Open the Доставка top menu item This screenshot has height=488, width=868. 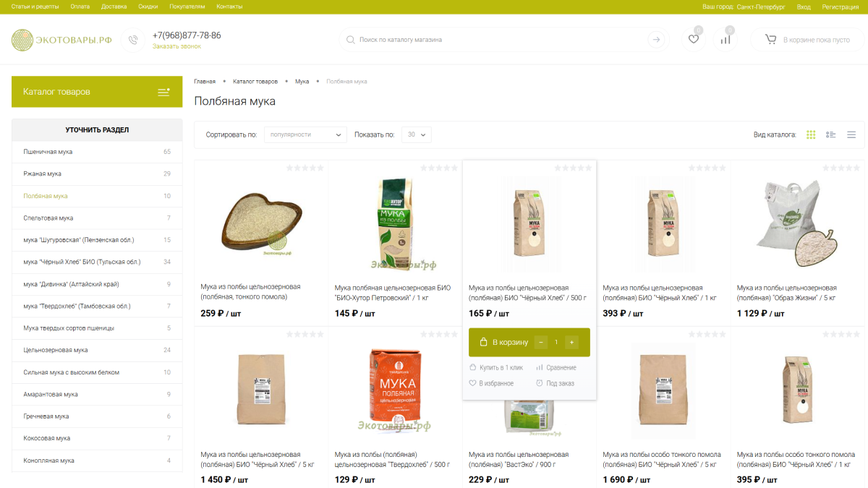(114, 7)
